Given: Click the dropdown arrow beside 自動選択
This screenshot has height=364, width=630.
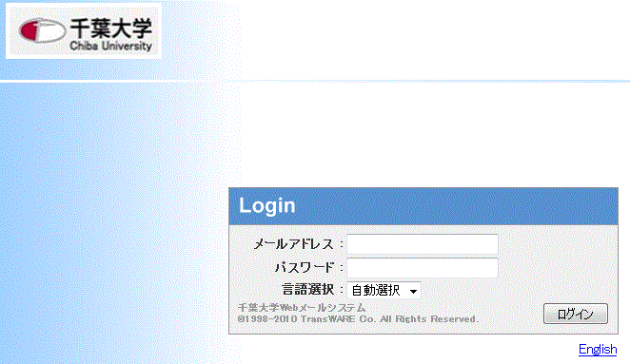Looking at the screenshot, I should click(x=413, y=292).
